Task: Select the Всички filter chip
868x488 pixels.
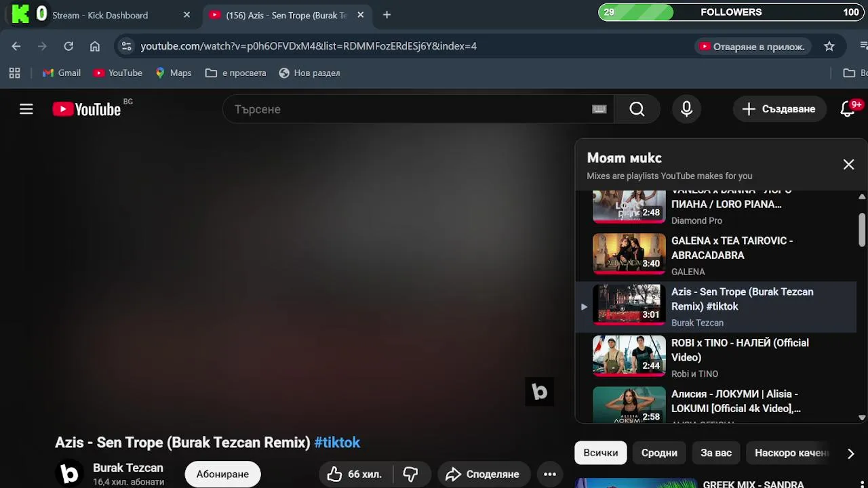Action: coord(601,453)
